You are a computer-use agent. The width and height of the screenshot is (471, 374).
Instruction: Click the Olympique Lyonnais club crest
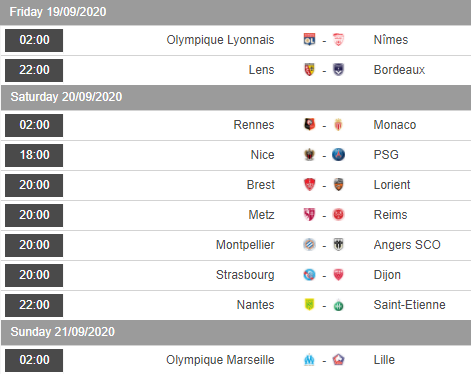[309, 40]
